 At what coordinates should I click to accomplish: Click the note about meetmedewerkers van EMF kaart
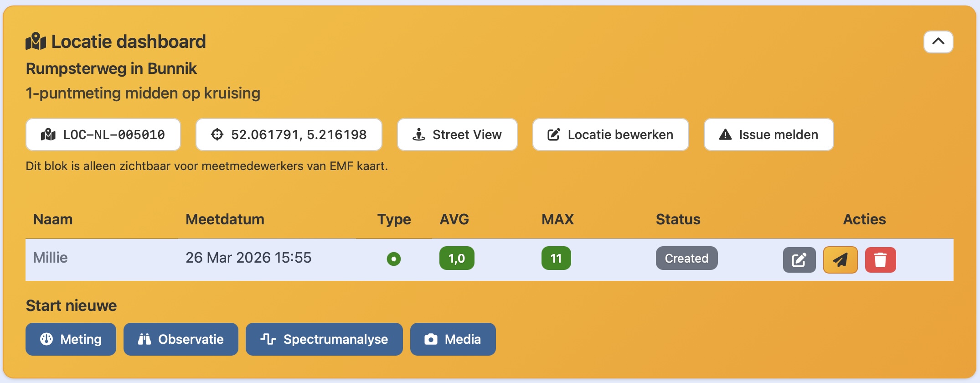point(206,166)
